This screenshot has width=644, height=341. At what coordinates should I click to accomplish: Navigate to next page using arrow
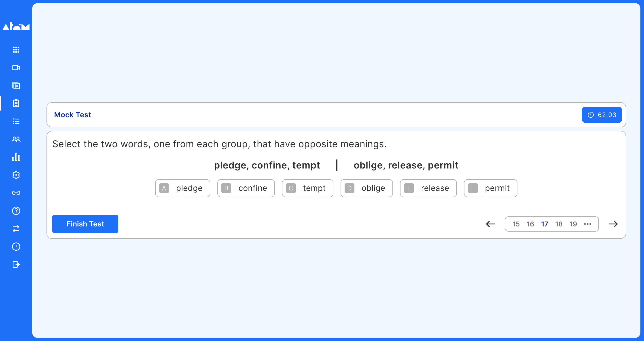[x=614, y=224]
